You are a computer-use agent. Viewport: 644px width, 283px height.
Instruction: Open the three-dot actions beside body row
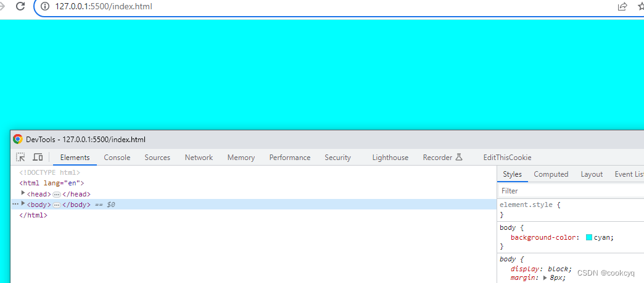tap(15, 204)
